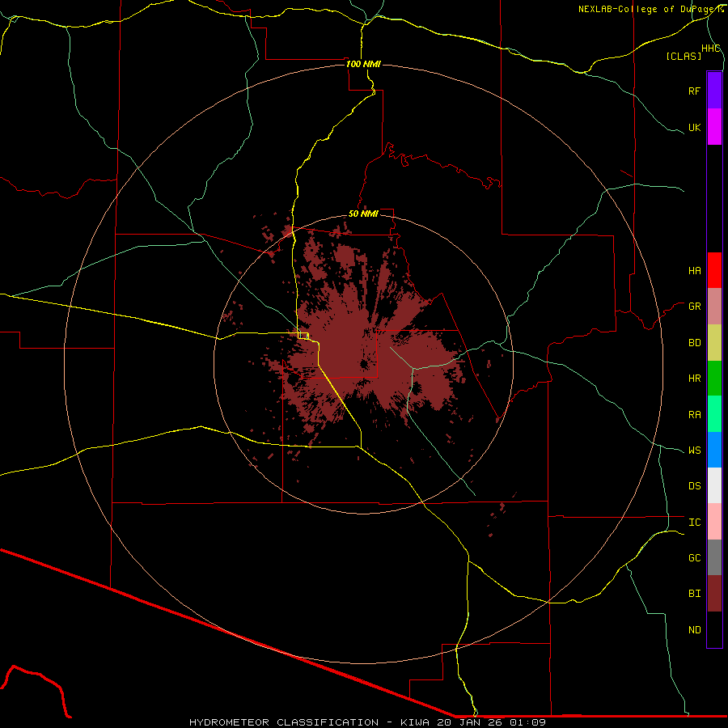Click the KIWA station identifier
The height and width of the screenshot is (728, 728).
pos(417,722)
